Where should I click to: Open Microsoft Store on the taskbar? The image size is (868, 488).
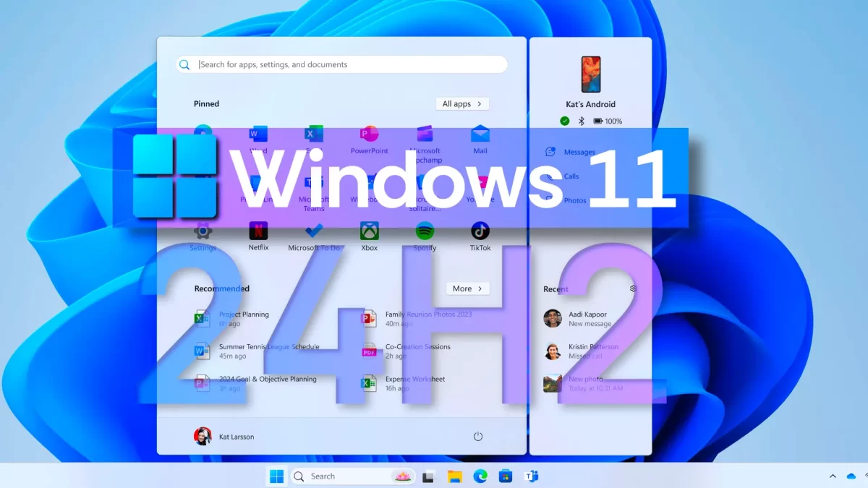click(506, 476)
